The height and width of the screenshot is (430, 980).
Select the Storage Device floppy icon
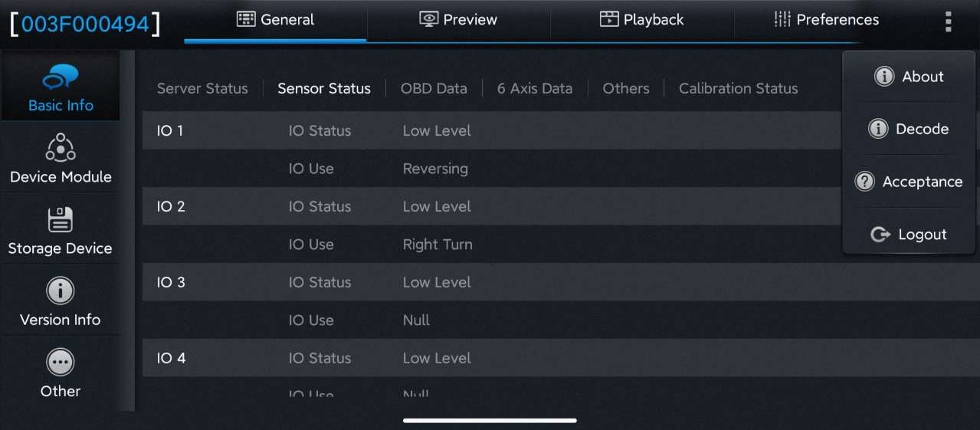click(61, 219)
